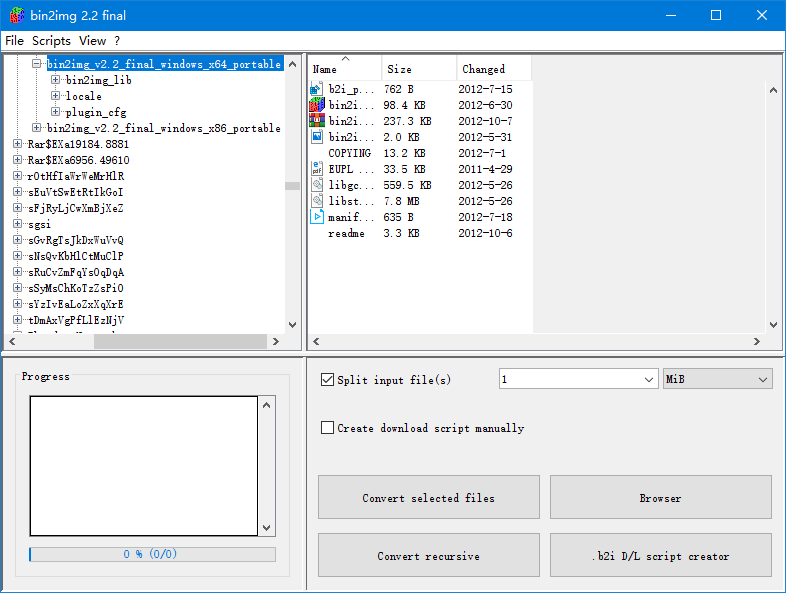Click the 559.5 KB size cell

pyautogui.click(x=408, y=185)
